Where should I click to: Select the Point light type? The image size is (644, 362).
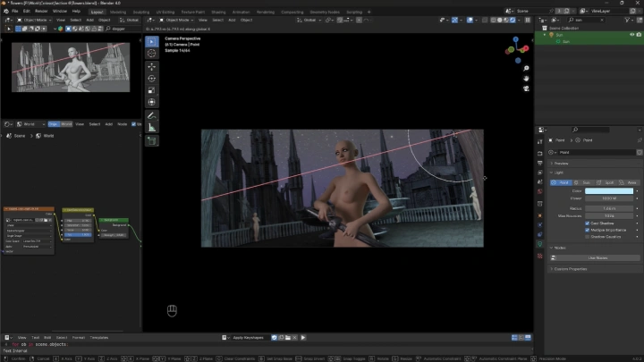[x=561, y=182]
